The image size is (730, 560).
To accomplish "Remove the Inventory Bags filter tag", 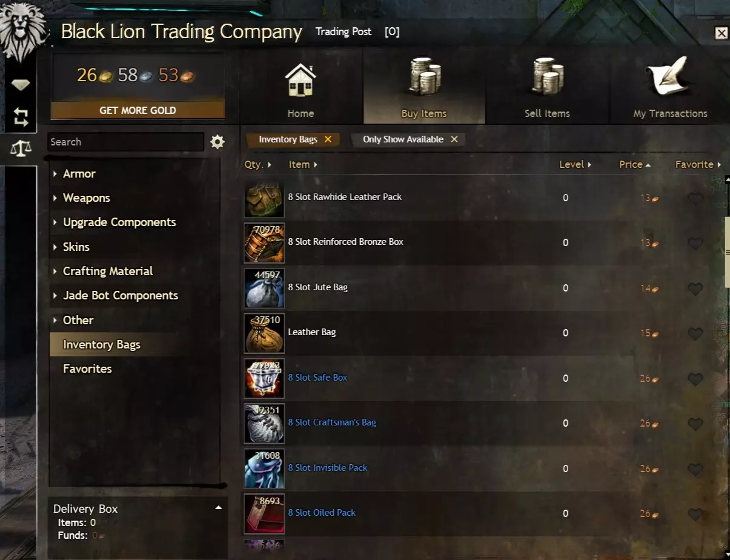I will coord(328,139).
